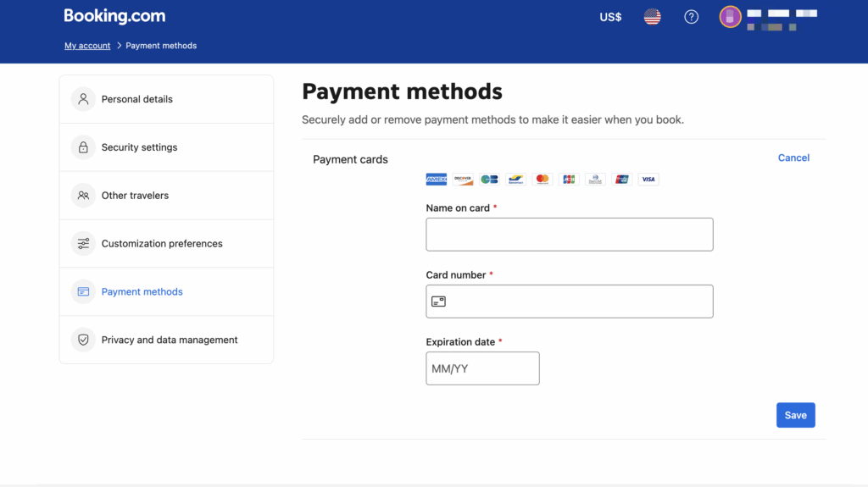Click the Save button
The image size is (868, 487).
[x=795, y=415]
